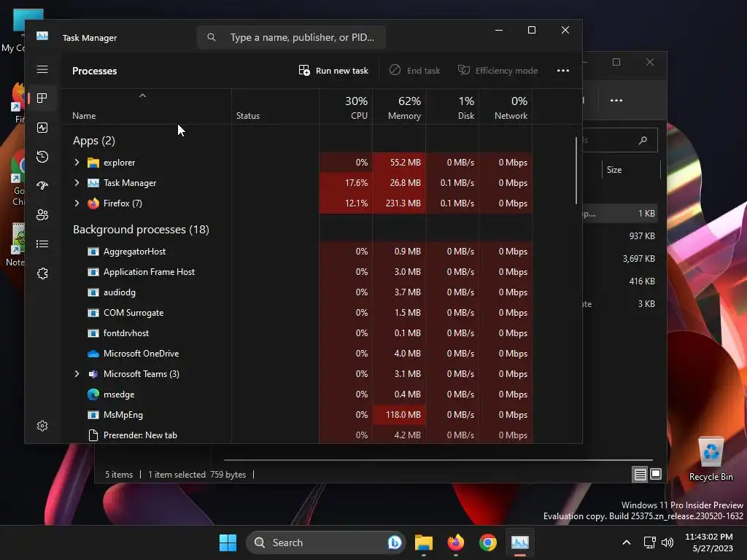Click the Efficiency mode button
Screen dimensions: 747x560
pos(498,71)
